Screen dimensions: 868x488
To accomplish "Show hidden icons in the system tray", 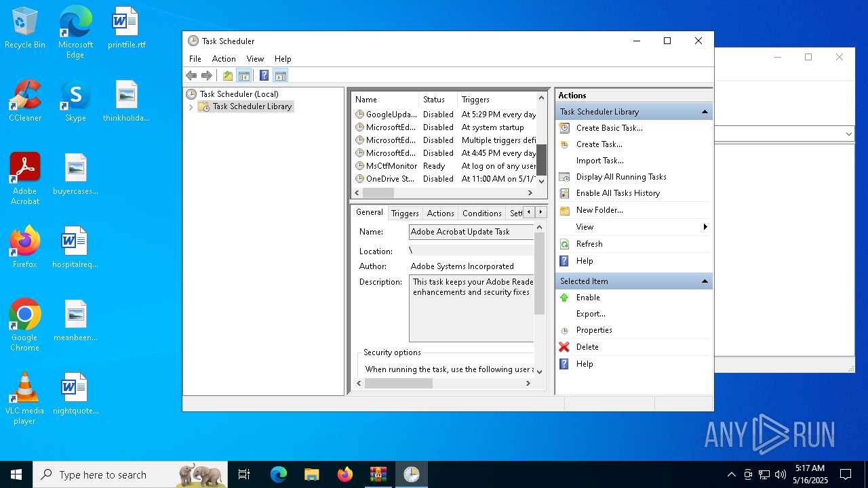I will coord(731,474).
